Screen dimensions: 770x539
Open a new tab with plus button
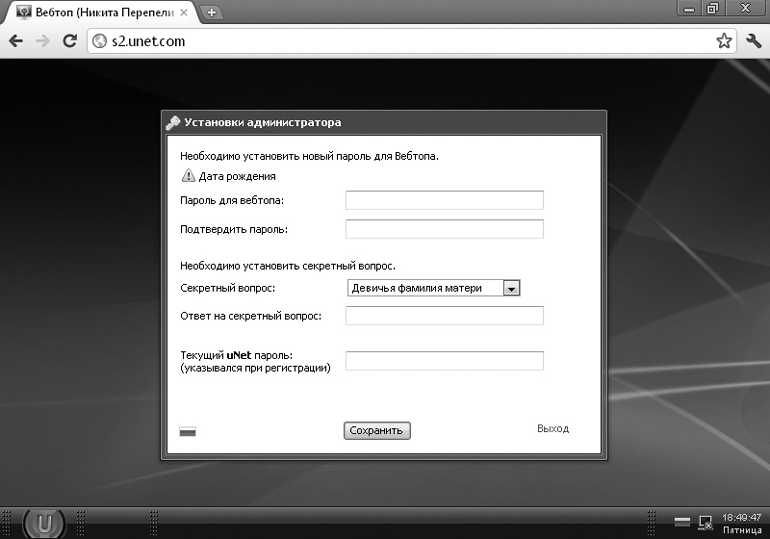[x=212, y=13]
